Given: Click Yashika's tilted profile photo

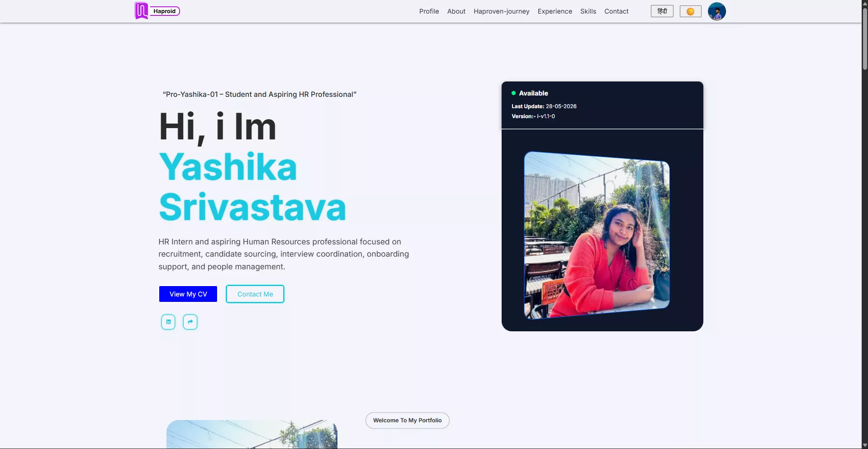Looking at the screenshot, I should [x=597, y=235].
